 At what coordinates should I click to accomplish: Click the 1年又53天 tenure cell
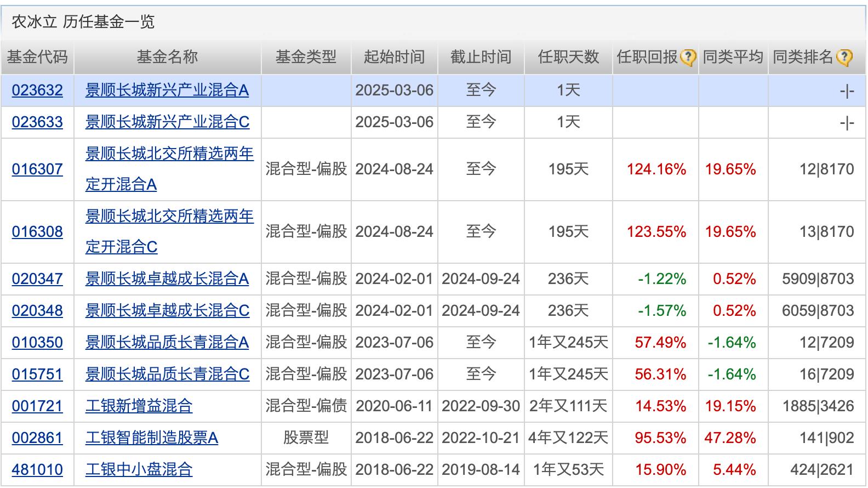pos(568,469)
